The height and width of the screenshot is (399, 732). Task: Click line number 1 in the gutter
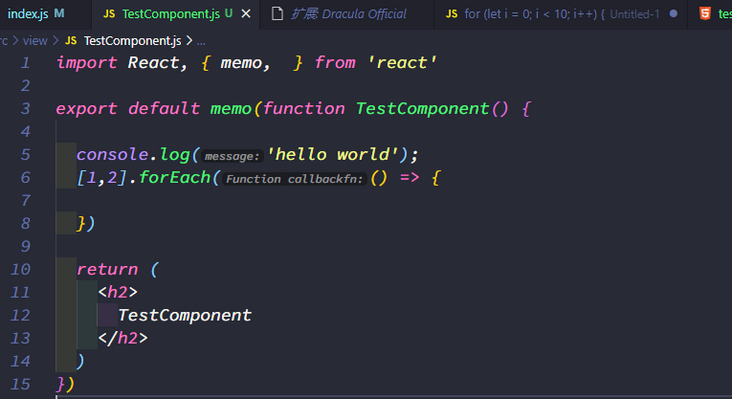click(x=25, y=63)
